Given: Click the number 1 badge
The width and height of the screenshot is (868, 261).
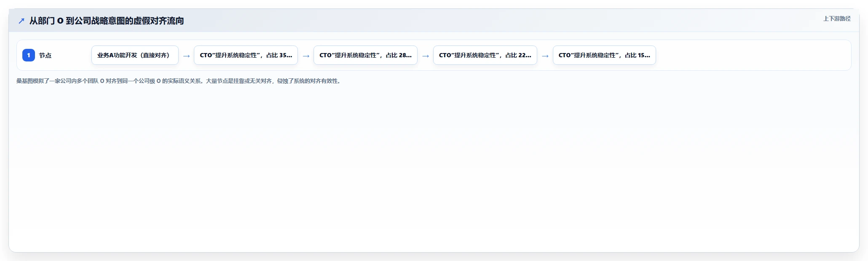Looking at the screenshot, I should point(29,55).
